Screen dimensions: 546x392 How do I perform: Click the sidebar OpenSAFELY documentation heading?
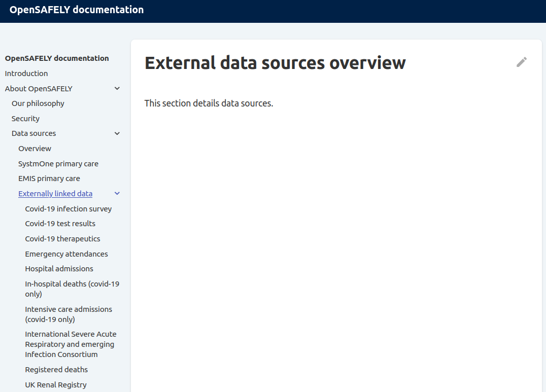point(57,58)
